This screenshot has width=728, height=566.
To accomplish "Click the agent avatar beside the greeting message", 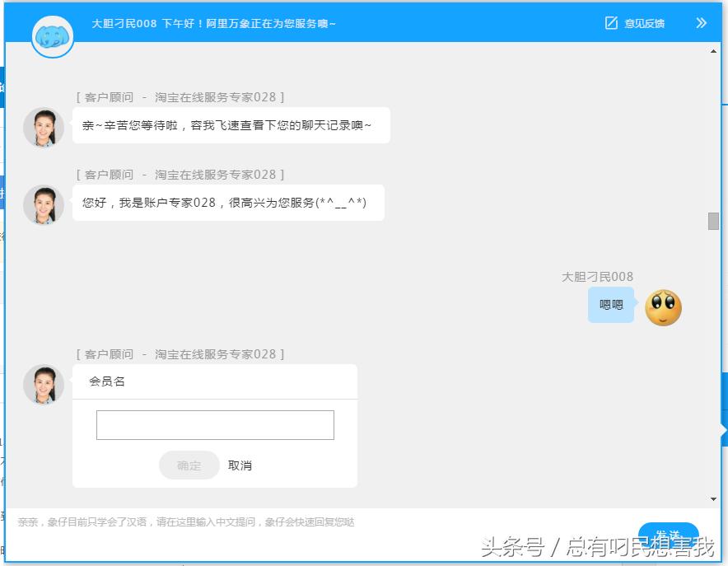I will tap(43, 204).
